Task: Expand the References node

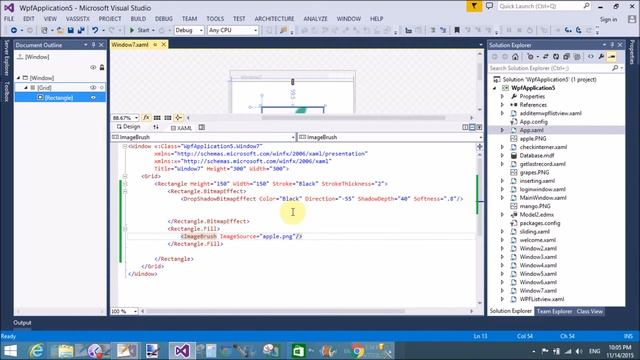Action: [x=502, y=105]
